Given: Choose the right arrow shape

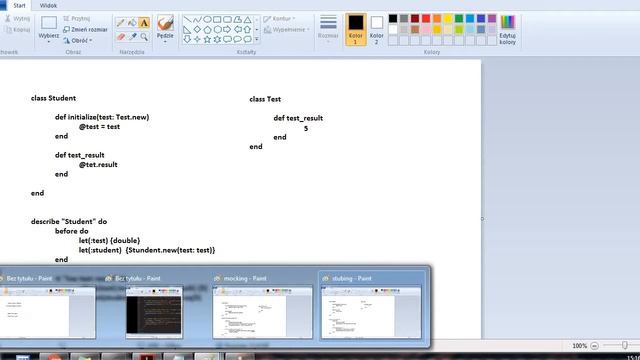Looking at the screenshot, I should (227, 29).
